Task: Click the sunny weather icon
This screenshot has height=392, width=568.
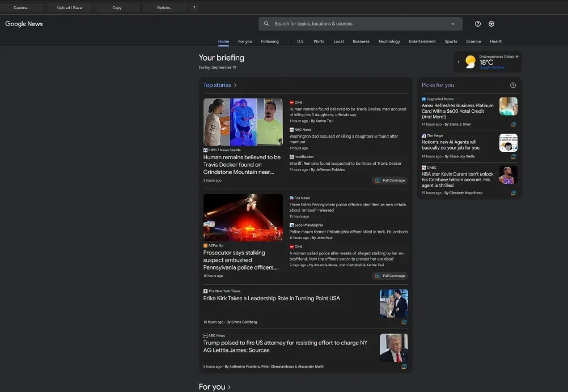Action: pos(470,62)
